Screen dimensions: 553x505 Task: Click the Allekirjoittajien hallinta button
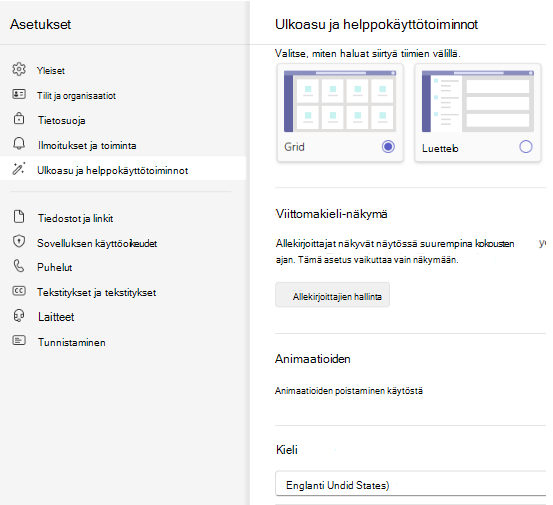[x=333, y=295]
